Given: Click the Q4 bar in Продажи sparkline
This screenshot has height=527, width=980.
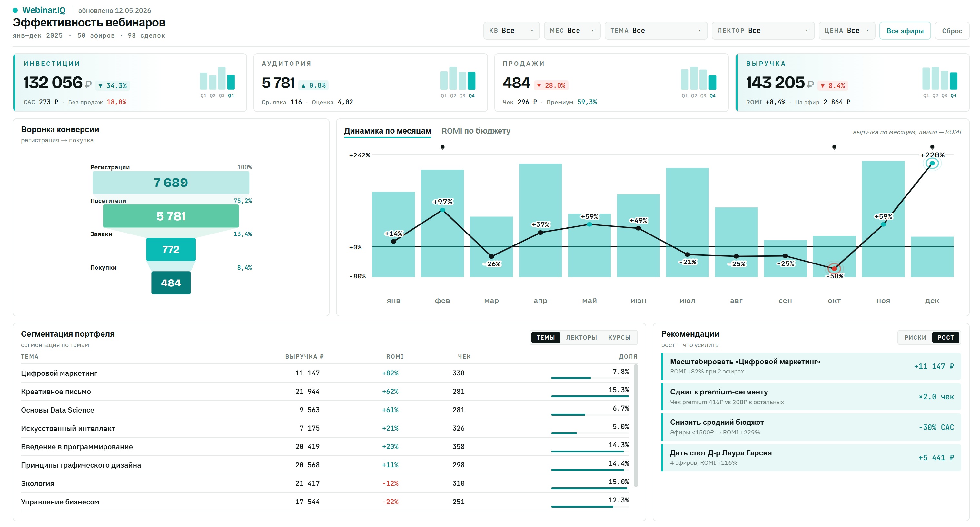Looking at the screenshot, I should click(x=712, y=82).
